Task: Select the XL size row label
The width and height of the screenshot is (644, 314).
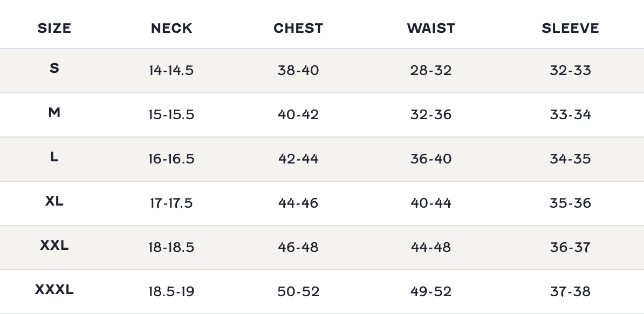Action: coord(54,201)
